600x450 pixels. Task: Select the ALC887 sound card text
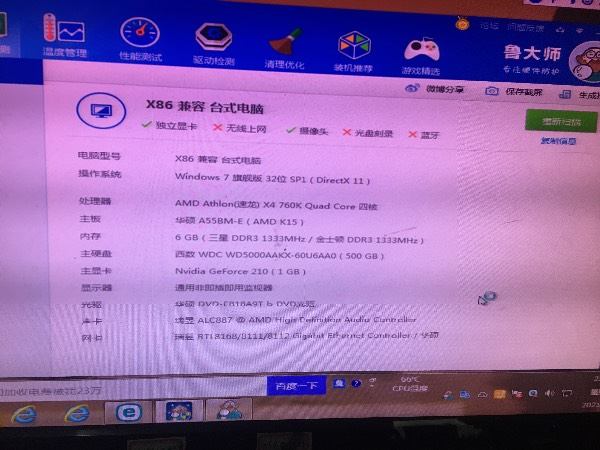[295, 320]
